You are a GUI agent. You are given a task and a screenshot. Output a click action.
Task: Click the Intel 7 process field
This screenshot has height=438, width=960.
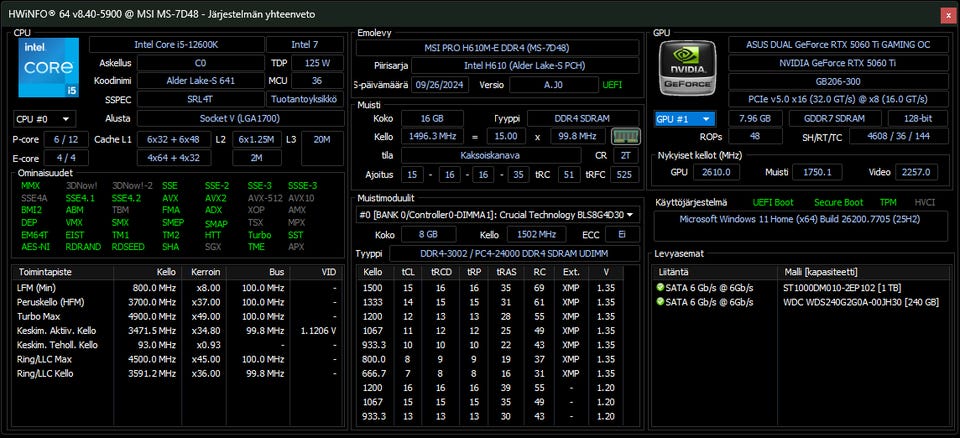(305, 45)
